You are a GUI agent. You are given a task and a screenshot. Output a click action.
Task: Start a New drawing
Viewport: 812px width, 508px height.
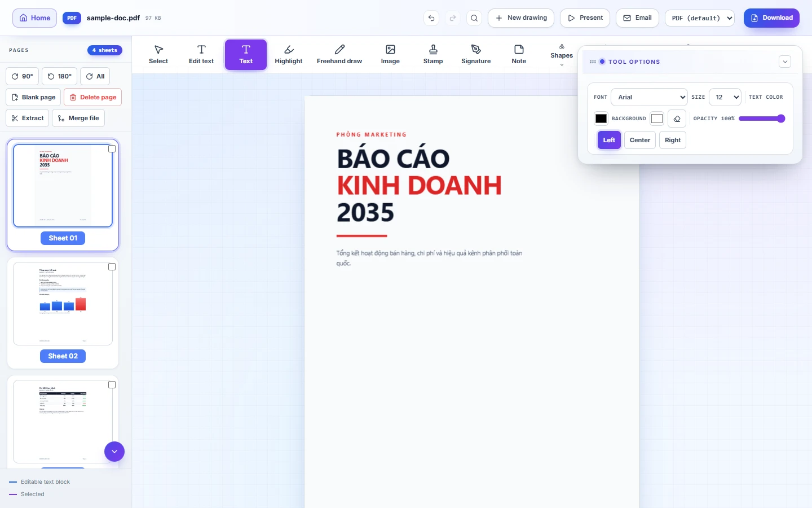521,18
